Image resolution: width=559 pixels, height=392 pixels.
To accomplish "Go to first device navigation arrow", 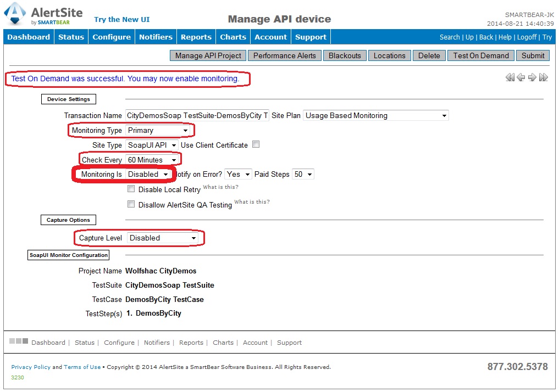I will pyautogui.click(x=510, y=77).
